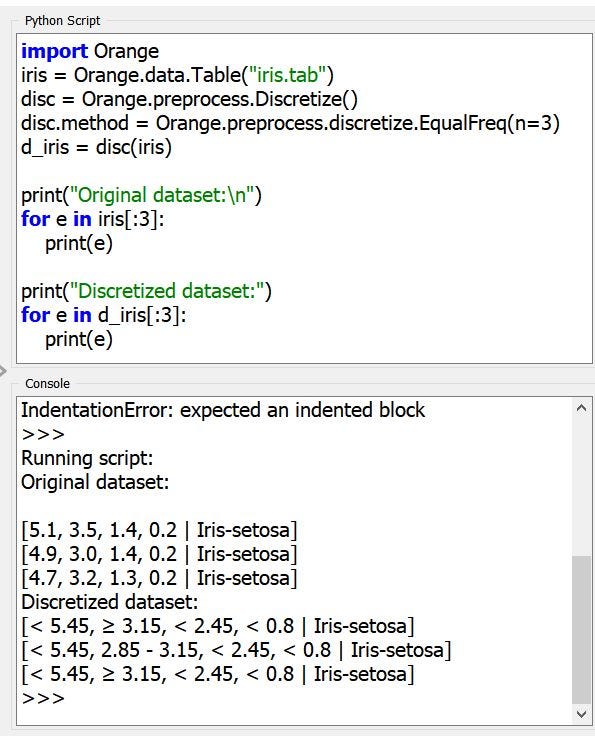Click the console scrollbar up arrow
The height and width of the screenshot is (736, 595).
tap(581, 408)
